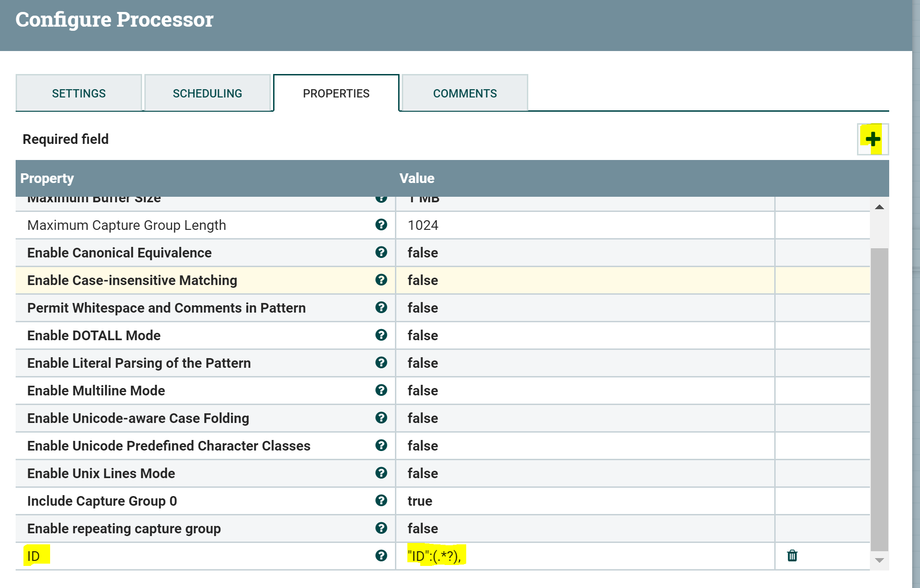Open help icon for Enable Canonical Equivalence
This screenshot has height=588, width=920.
pyautogui.click(x=381, y=252)
